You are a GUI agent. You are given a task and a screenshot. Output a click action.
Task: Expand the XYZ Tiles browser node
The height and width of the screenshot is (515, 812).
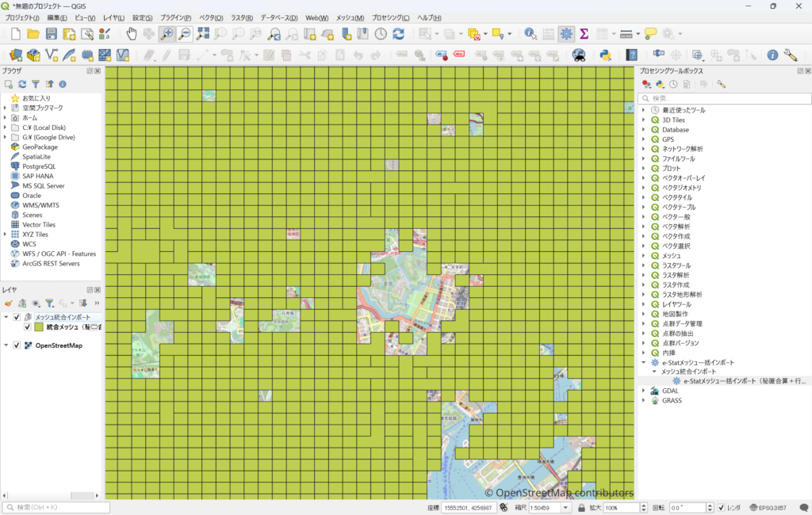(x=6, y=235)
